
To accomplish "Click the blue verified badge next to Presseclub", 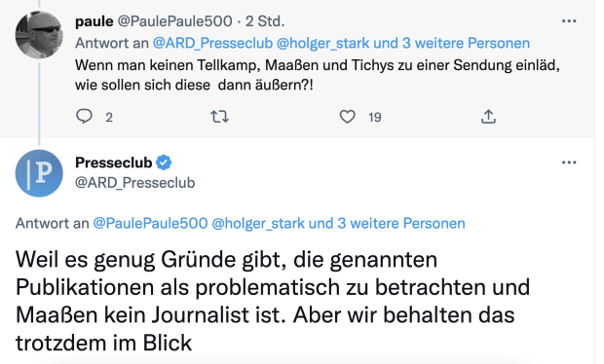I will [x=164, y=163].
